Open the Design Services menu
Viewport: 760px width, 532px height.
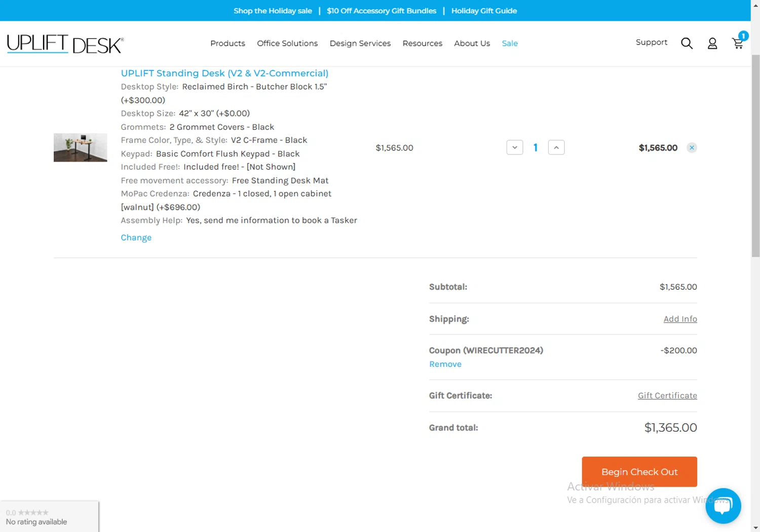pos(360,44)
